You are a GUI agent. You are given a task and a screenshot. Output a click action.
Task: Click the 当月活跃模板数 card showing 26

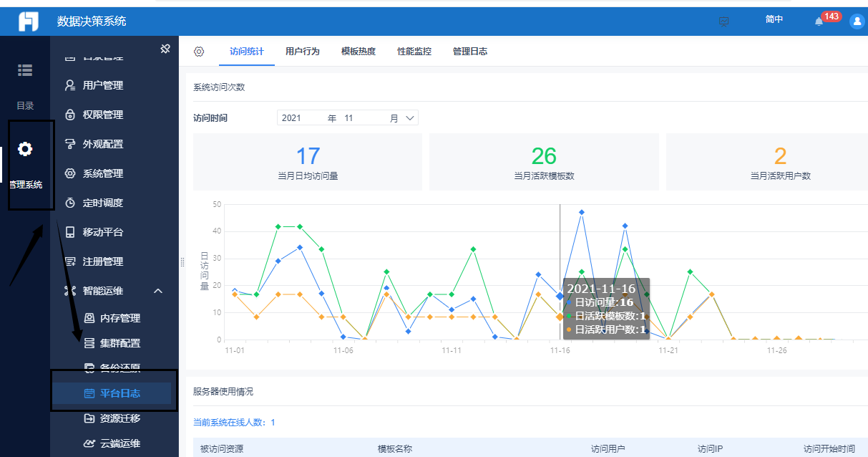click(544, 162)
